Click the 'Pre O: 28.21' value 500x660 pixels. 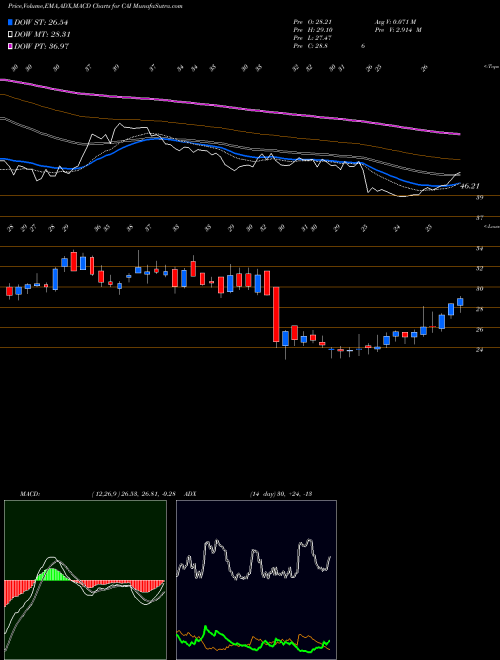click(313, 22)
